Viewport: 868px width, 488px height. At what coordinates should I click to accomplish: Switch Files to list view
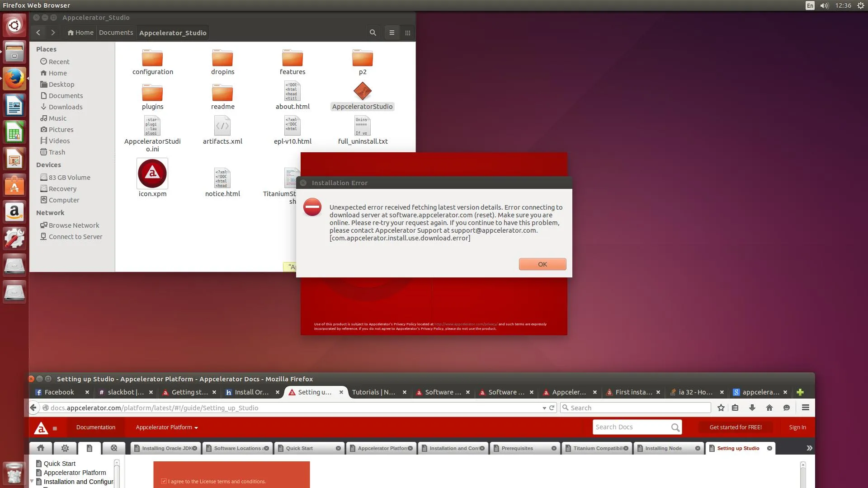coord(392,33)
